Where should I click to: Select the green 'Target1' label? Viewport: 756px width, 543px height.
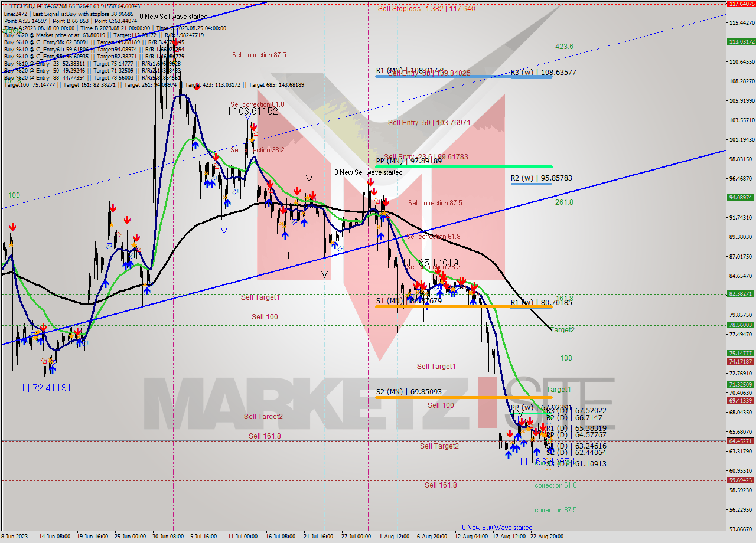pyautogui.click(x=559, y=390)
